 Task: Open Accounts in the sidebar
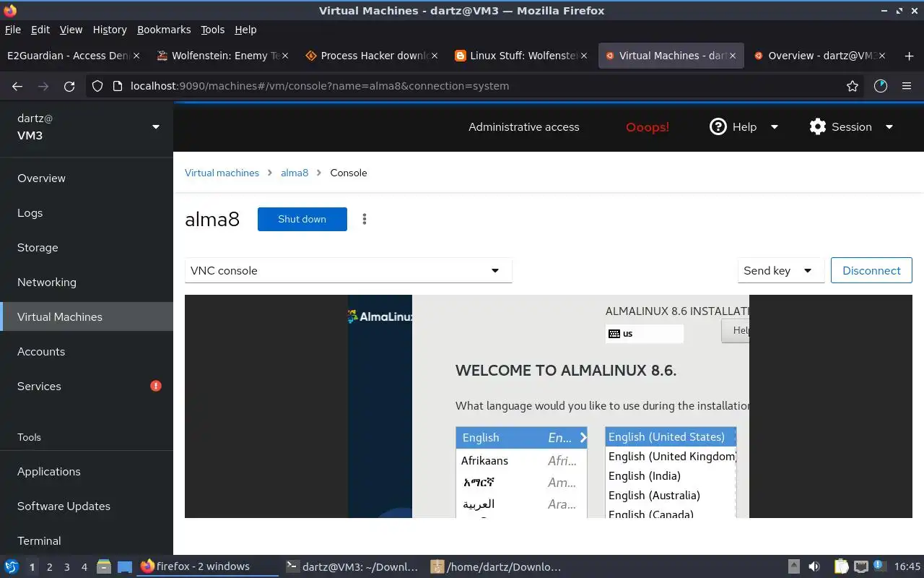(x=87, y=351)
